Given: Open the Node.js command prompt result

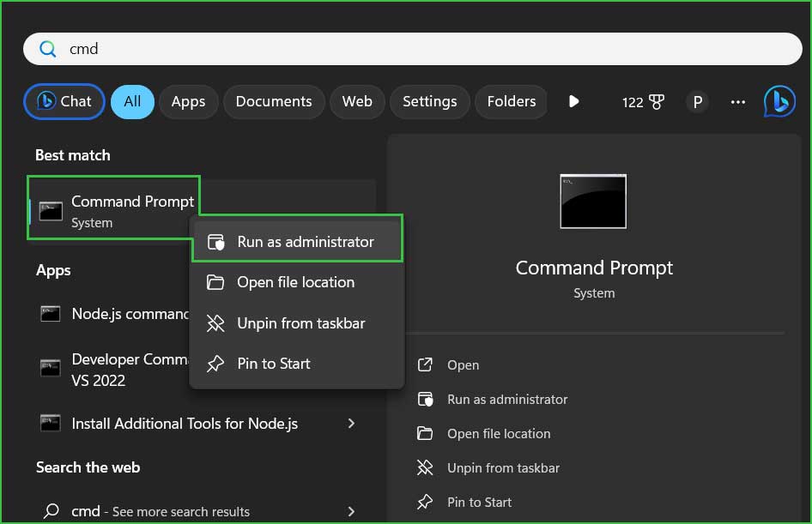Looking at the screenshot, I should pos(114,314).
